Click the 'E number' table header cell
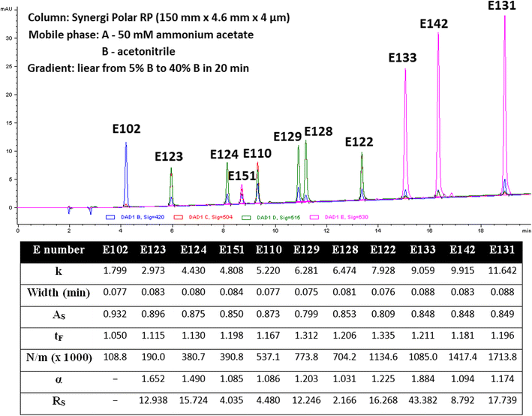Image resolution: width=532 pixels, height=416 pixels. point(59,250)
